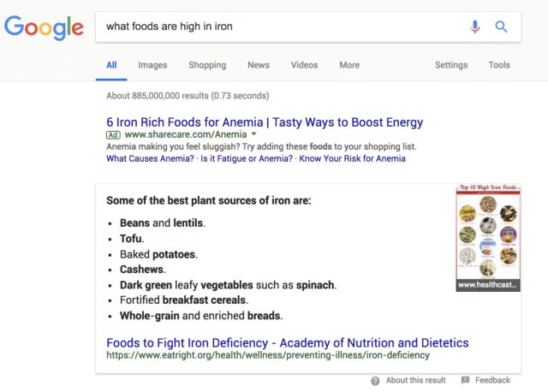Click the green Ad badge
This screenshot has width=548, height=392.
[x=113, y=135]
